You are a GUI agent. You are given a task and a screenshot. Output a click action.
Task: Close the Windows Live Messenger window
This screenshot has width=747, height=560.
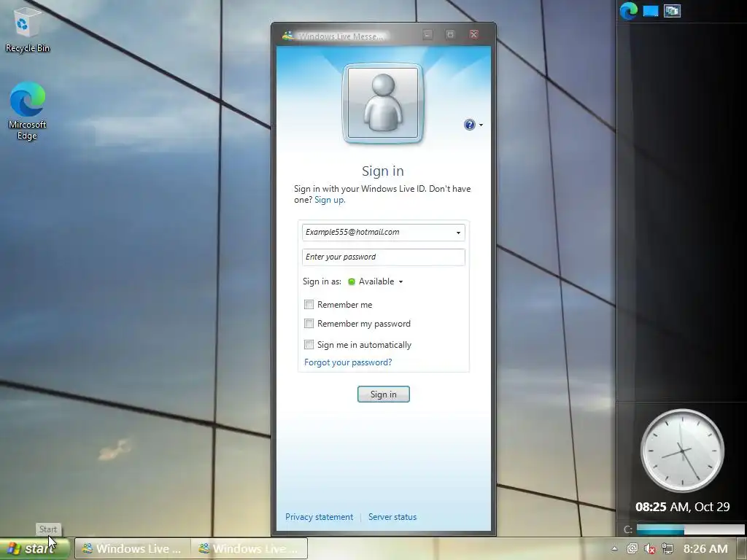(473, 35)
